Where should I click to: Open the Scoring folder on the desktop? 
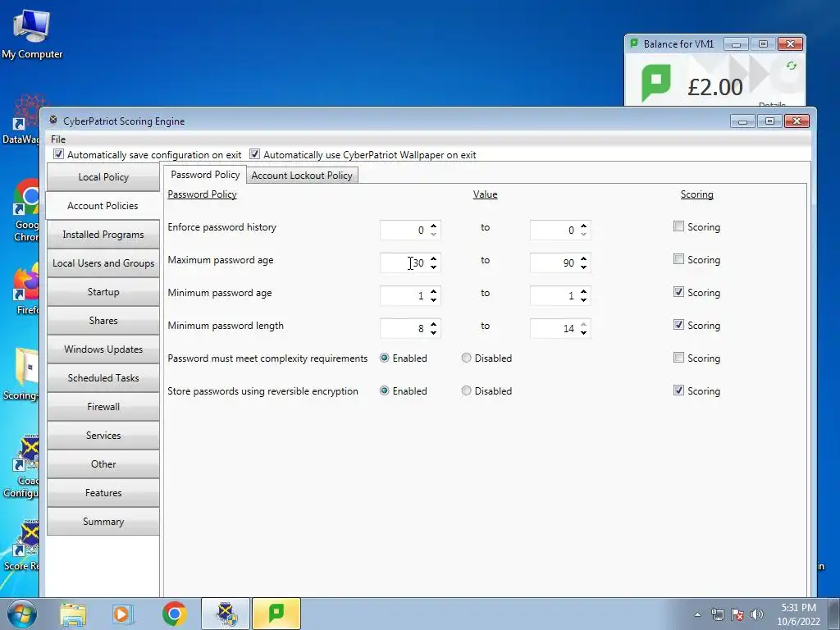(x=21, y=373)
